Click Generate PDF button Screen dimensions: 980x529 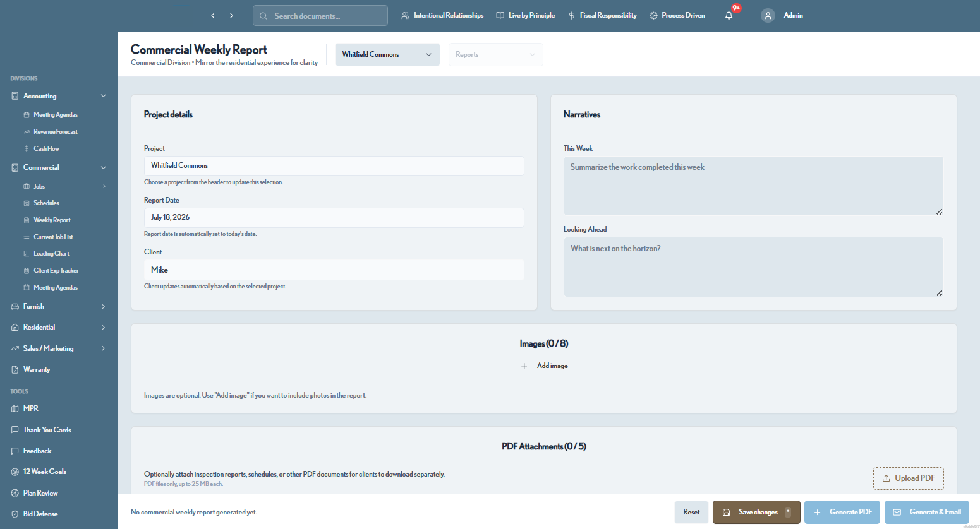[842, 513]
